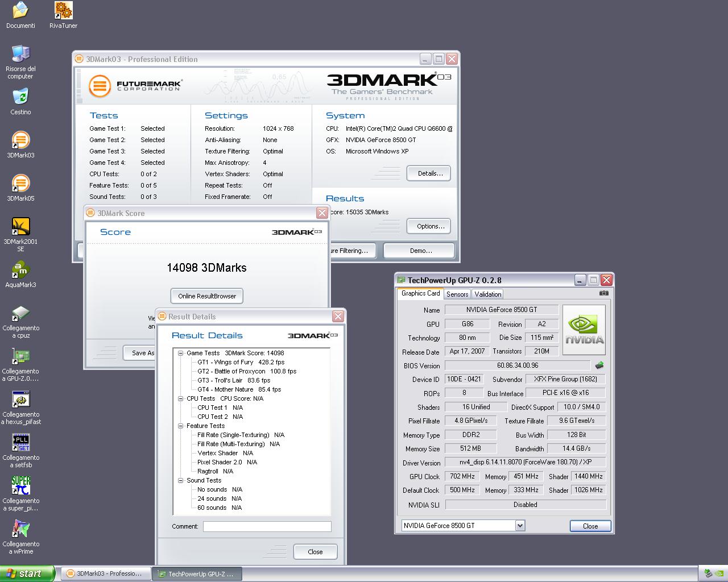Select Ragtroll result row
Viewport: 728px width, 582px height.
(x=215, y=471)
